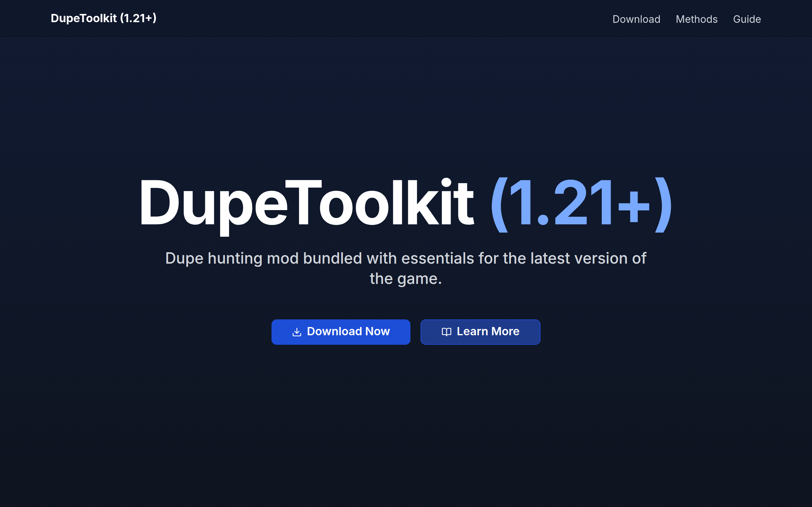Open the Methods section from the navbar
This screenshot has width=812, height=507.
click(696, 19)
